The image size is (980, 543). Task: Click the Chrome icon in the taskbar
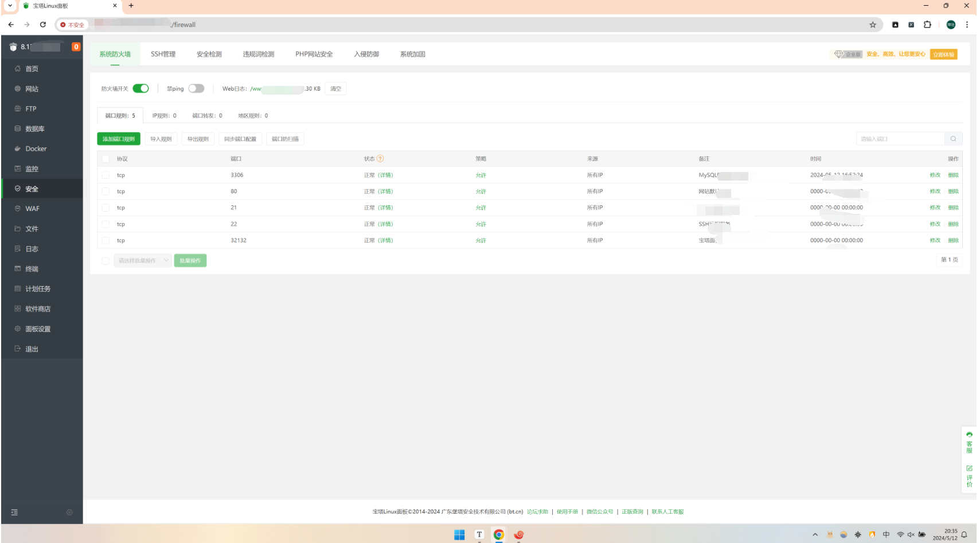499,534
